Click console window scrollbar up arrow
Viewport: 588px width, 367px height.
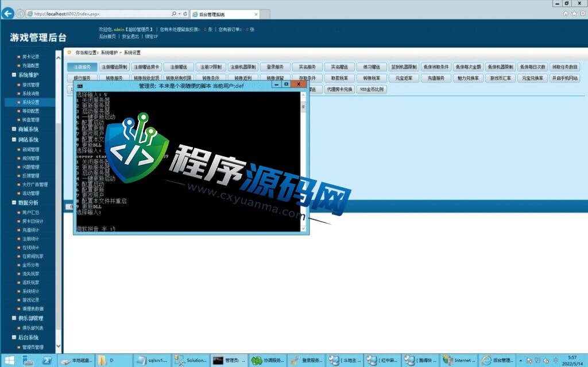[303, 95]
